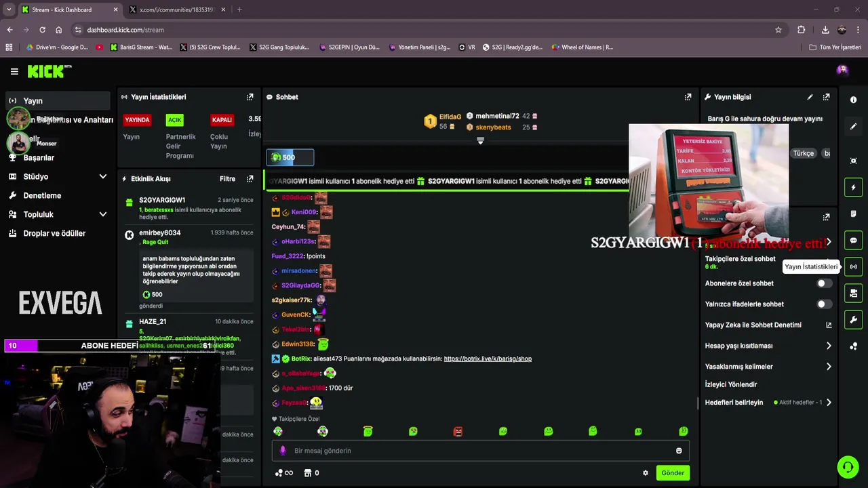Screen dimensions: 868x488
Task: Focus the browser address bar
Action: (x=427, y=30)
